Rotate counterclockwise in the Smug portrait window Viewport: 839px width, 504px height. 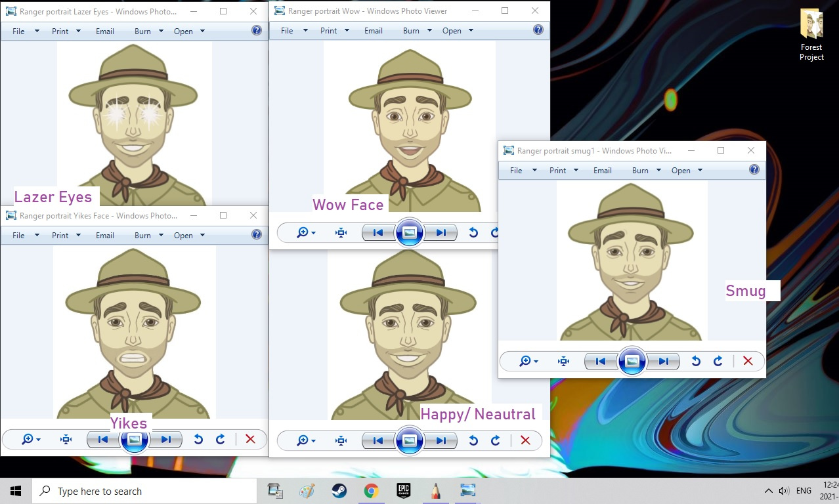click(x=696, y=361)
